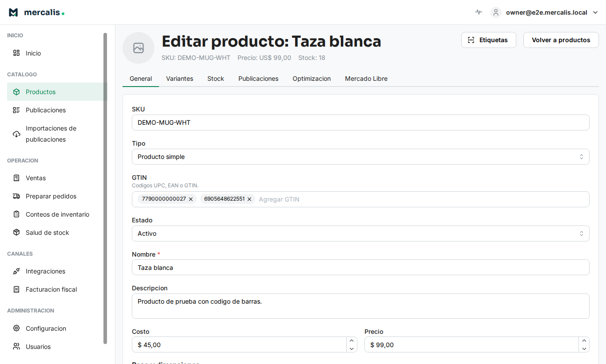Switch to the Variantes tab

tap(179, 79)
